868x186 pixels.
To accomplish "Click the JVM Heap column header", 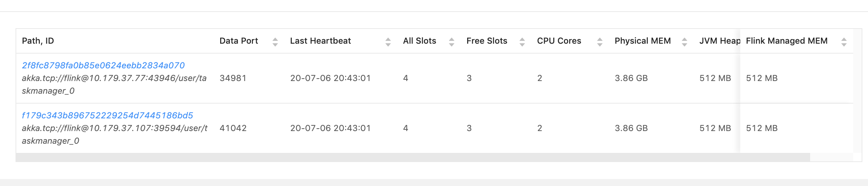I will point(719,41).
